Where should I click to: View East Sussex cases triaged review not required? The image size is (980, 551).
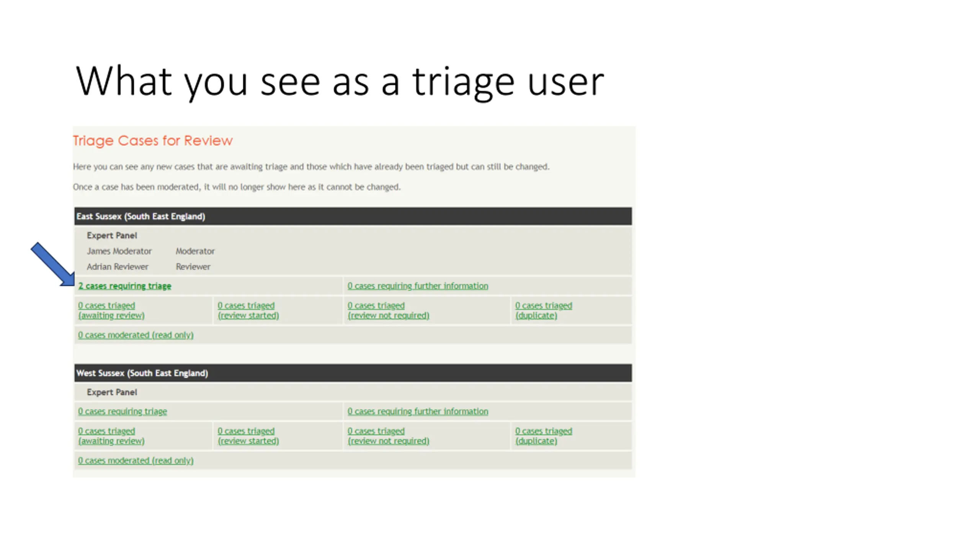coord(388,310)
